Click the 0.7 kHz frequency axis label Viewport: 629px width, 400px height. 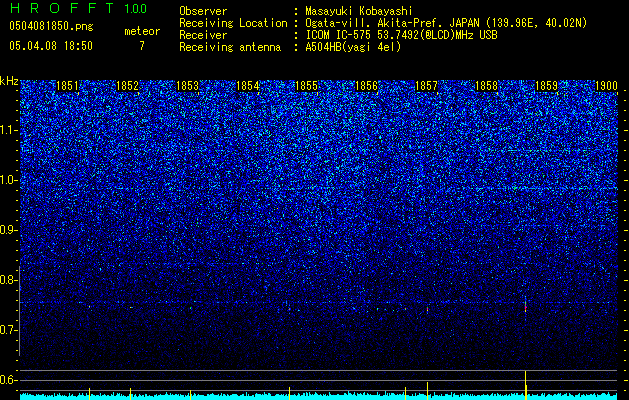point(9,330)
